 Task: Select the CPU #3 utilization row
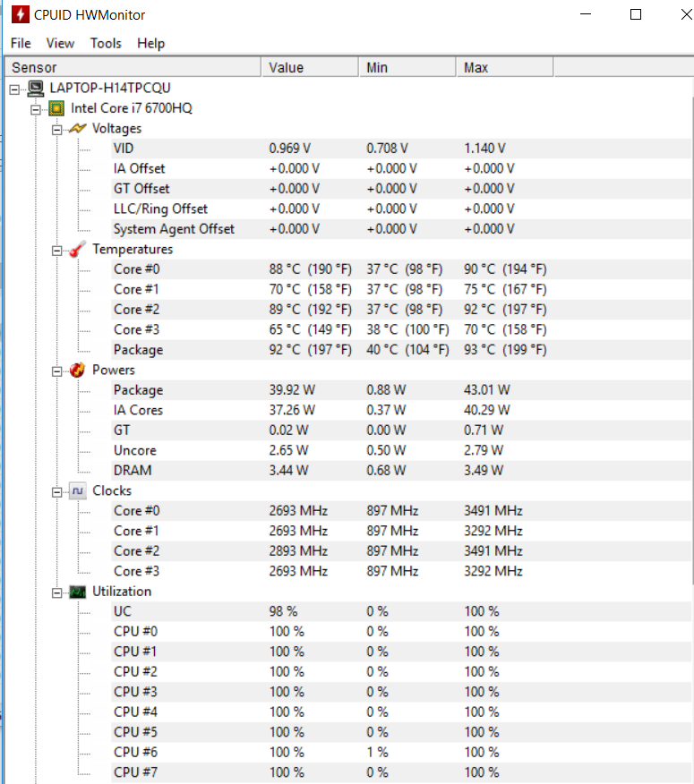(401, 692)
